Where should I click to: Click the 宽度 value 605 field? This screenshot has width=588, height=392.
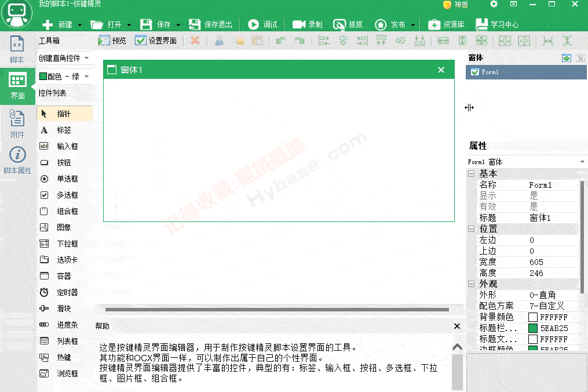point(553,262)
